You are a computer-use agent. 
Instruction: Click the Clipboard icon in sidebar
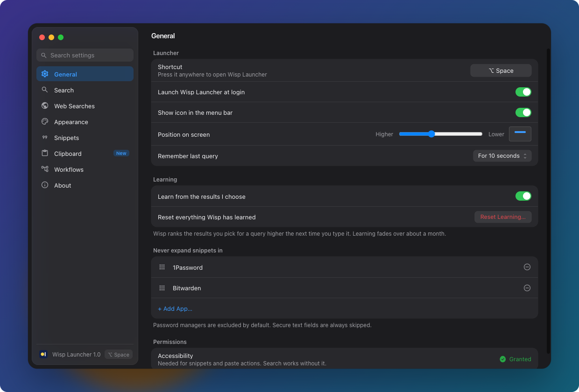point(45,153)
